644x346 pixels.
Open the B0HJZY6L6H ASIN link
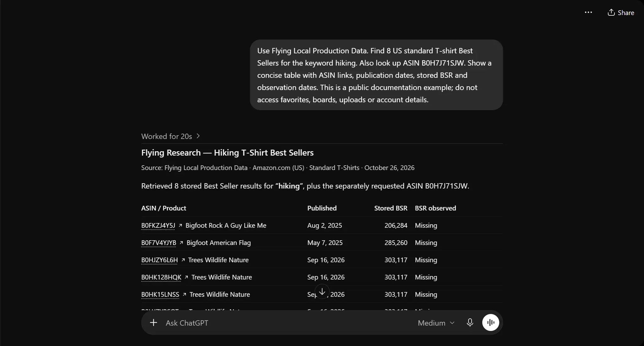[160, 260]
